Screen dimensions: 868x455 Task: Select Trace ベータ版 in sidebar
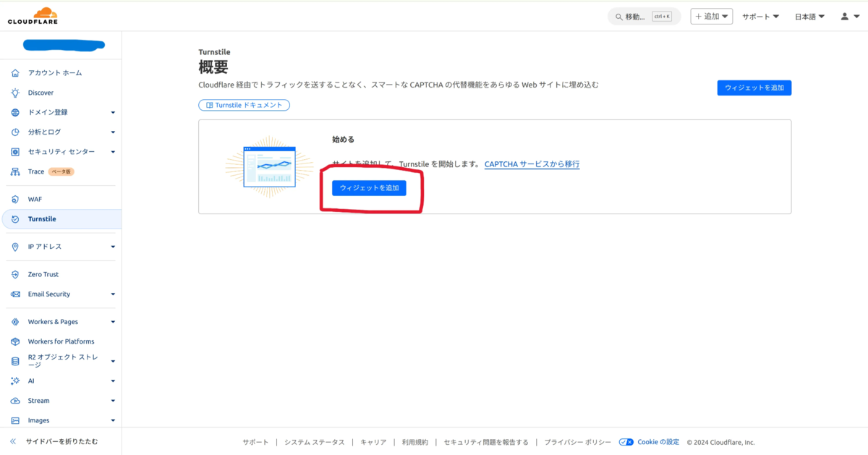tap(51, 172)
